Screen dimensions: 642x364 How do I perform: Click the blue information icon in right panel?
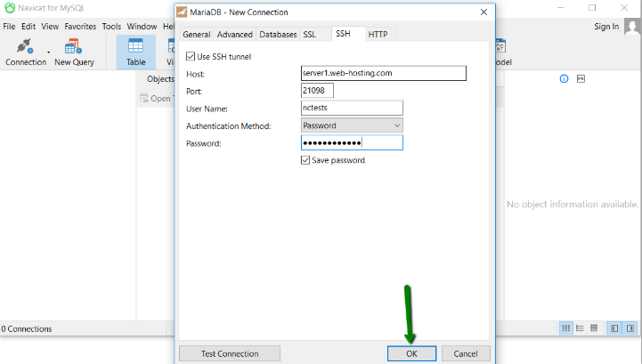click(564, 78)
